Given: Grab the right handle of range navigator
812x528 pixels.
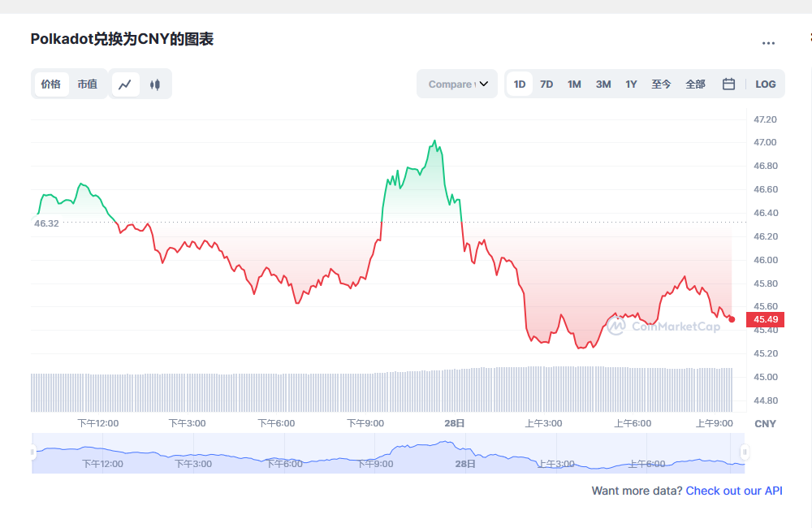Looking at the screenshot, I should point(745,452).
